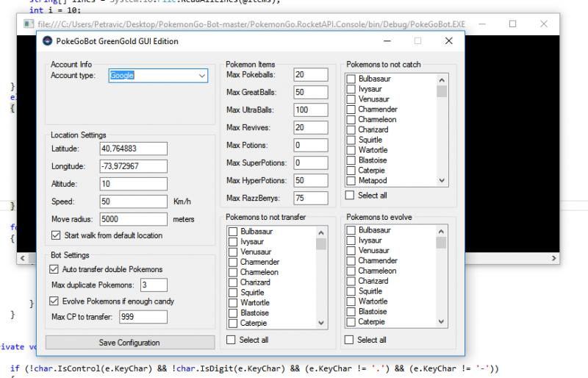Click the Longitude input field
Viewport: 588px width, 378px height.
(x=134, y=166)
